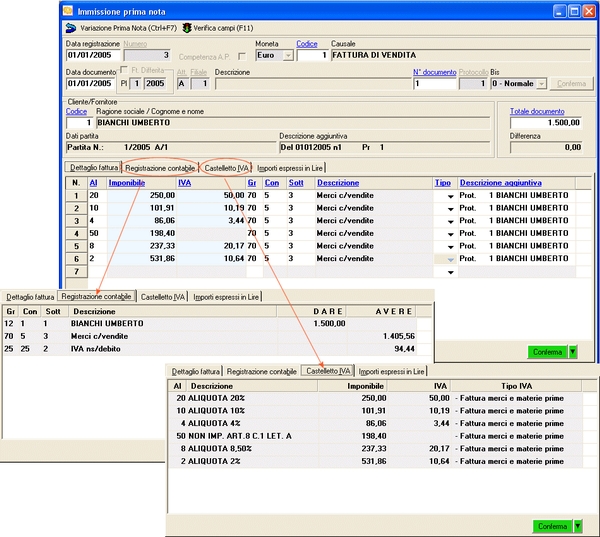
Task: Open the Moneta Euro dropdown
Action: pyautogui.click(x=288, y=56)
